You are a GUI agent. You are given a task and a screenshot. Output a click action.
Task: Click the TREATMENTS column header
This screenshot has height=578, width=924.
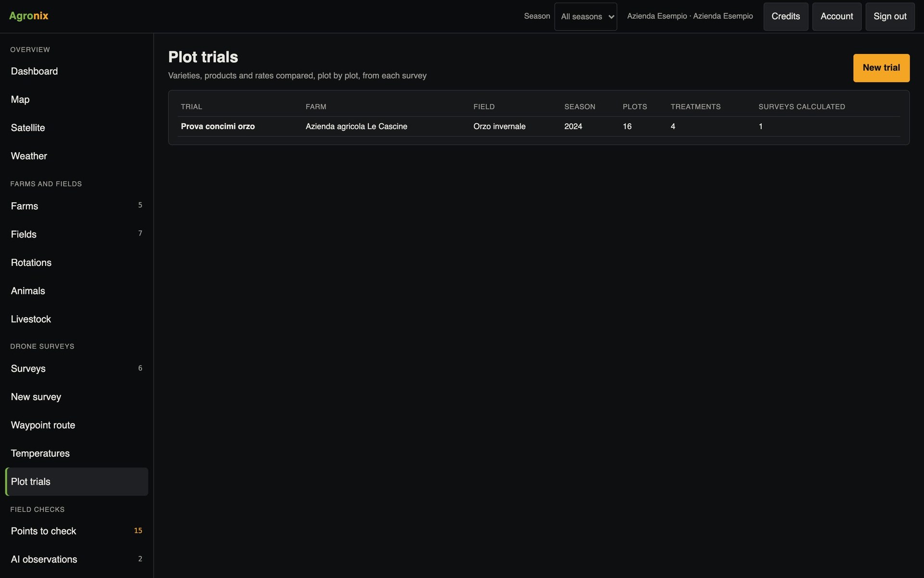click(695, 107)
